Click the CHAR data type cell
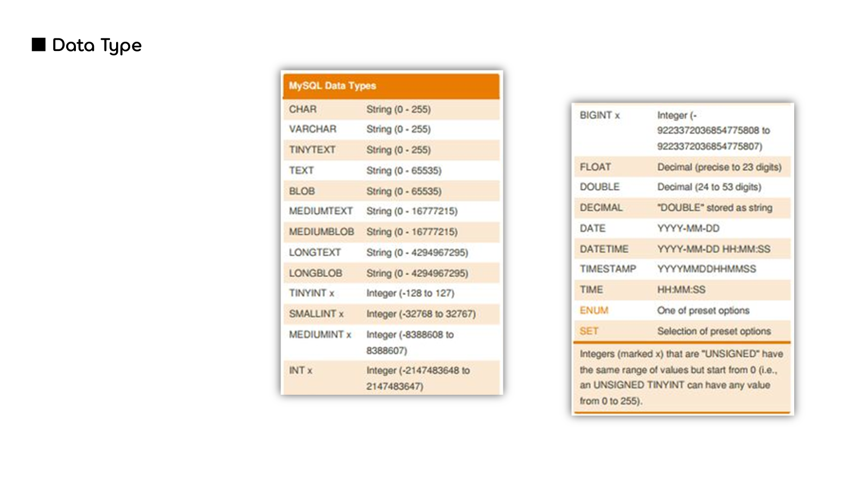Image resolution: width=868 pixels, height=488 pixels. 303,109
